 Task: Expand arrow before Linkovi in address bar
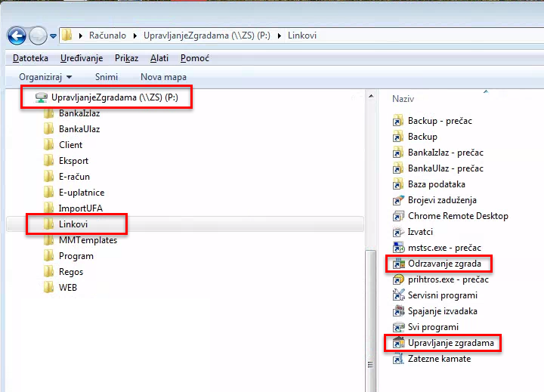(x=280, y=35)
